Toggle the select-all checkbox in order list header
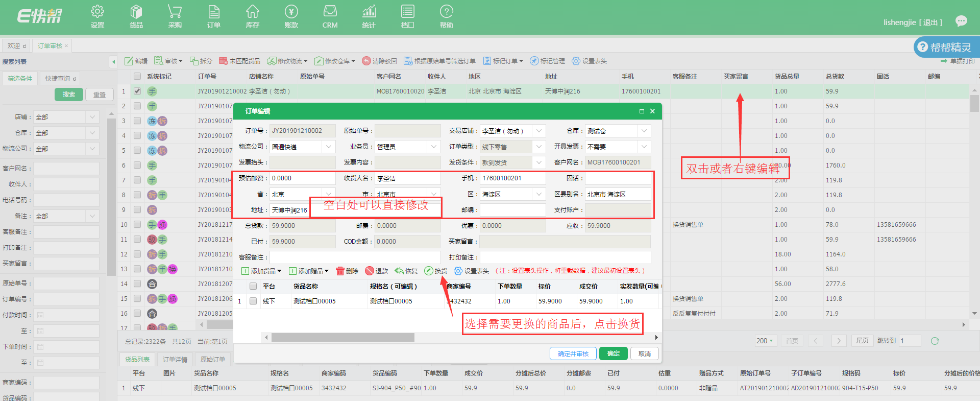This screenshot has width=980, height=401. 137,76
